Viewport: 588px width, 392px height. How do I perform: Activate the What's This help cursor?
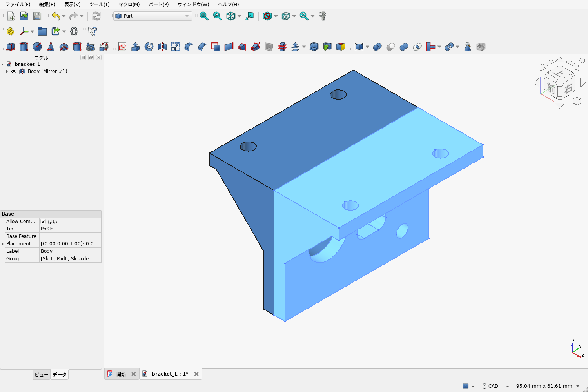[93, 31]
